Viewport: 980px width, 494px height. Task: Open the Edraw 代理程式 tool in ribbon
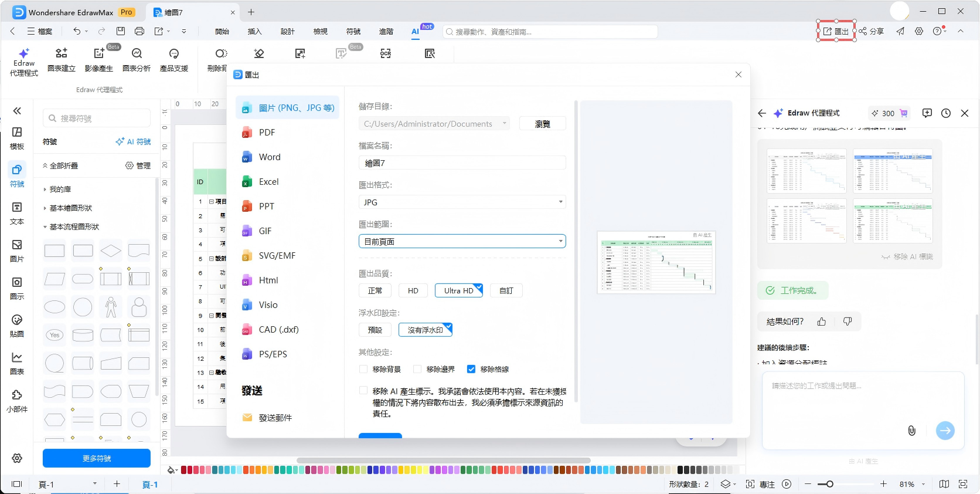(x=24, y=62)
